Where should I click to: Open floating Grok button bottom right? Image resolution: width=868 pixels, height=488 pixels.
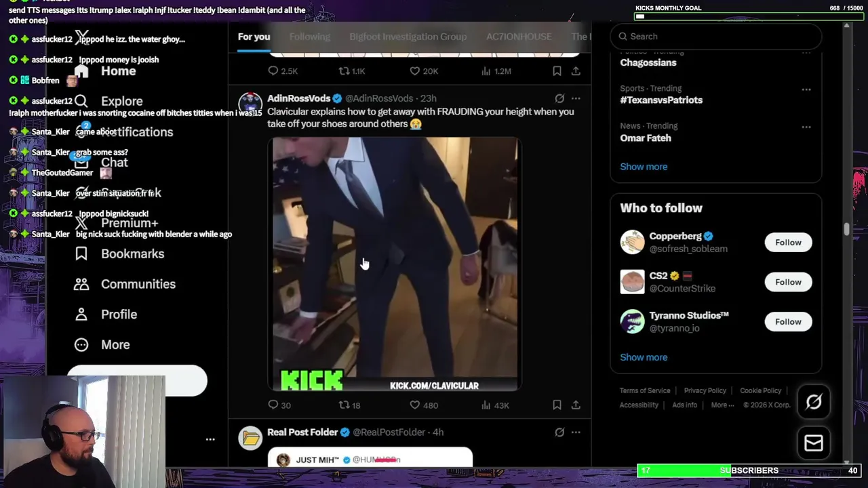[x=814, y=402]
